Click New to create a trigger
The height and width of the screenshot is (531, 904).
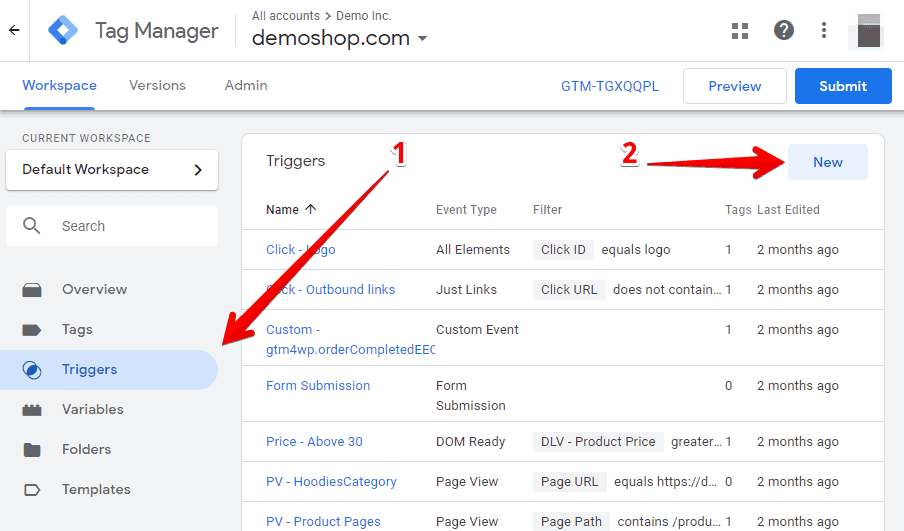point(827,162)
